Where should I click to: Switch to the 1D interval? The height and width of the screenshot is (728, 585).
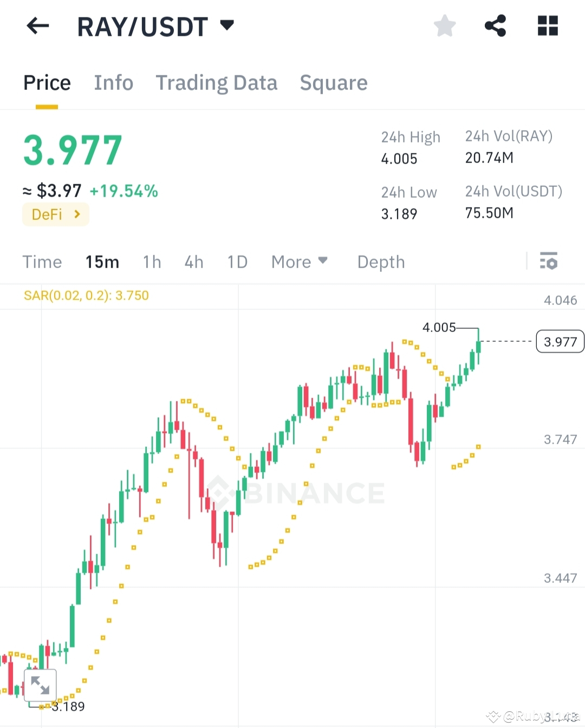point(237,262)
